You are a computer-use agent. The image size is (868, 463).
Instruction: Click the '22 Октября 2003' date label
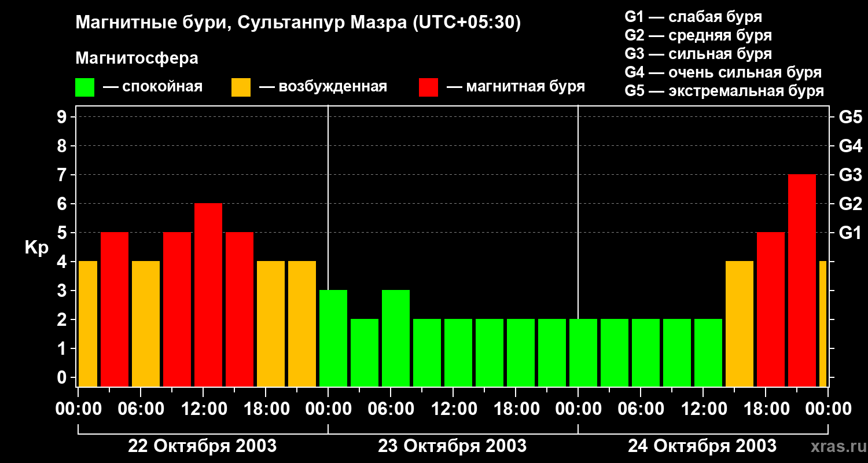pos(202,446)
